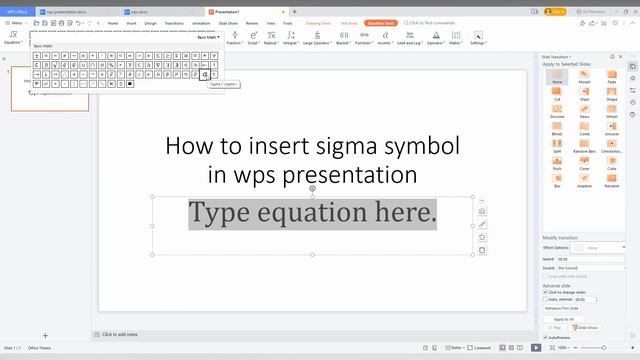Viewport: 640px width, 360px height.
Task: Open the Matrix structures menu
Action: (x=456, y=38)
